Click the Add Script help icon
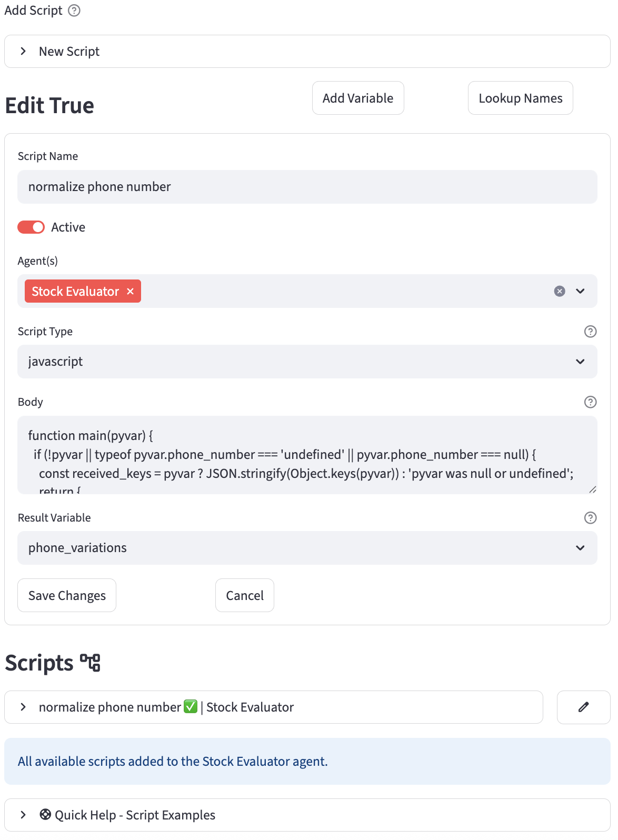The width and height of the screenshot is (618, 840). coord(74,11)
